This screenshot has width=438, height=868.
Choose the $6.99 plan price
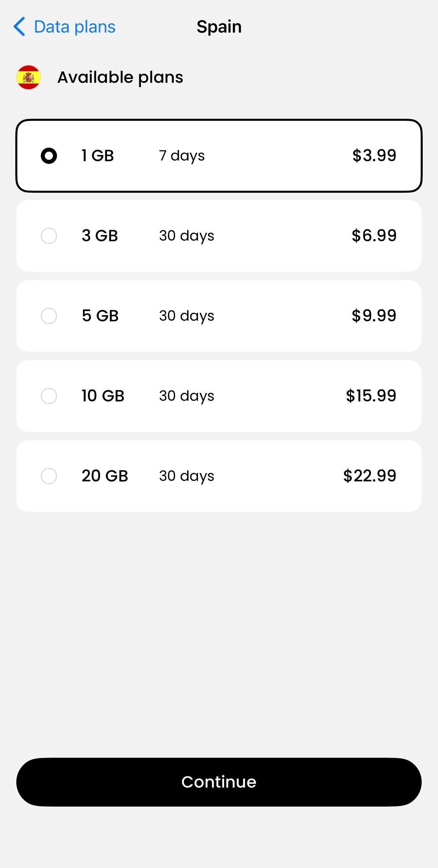click(374, 235)
